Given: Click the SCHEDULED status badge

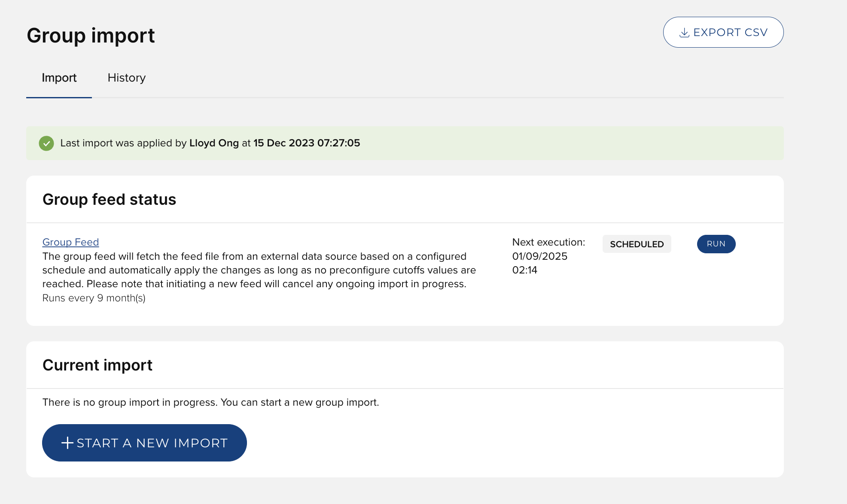Looking at the screenshot, I should pos(637,244).
